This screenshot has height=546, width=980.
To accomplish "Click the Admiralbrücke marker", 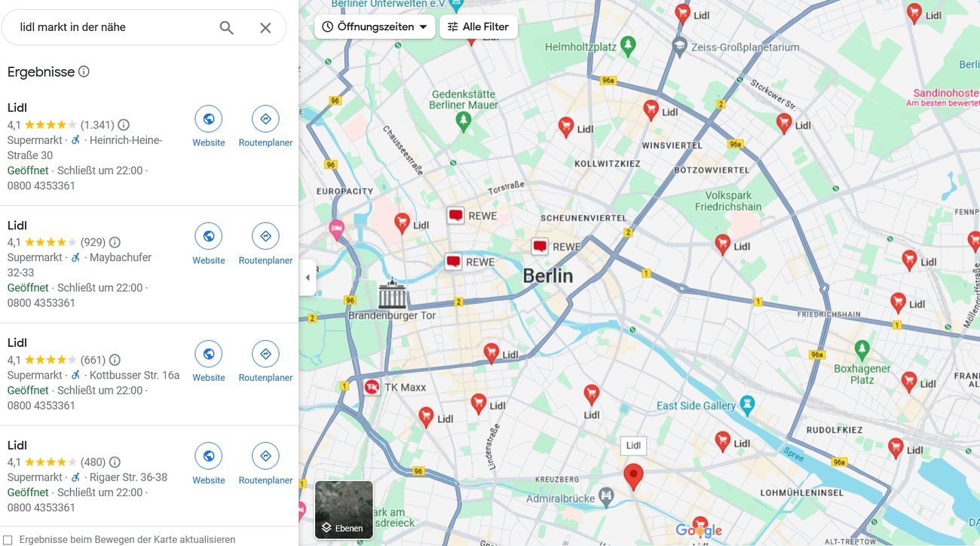I will (607, 495).
